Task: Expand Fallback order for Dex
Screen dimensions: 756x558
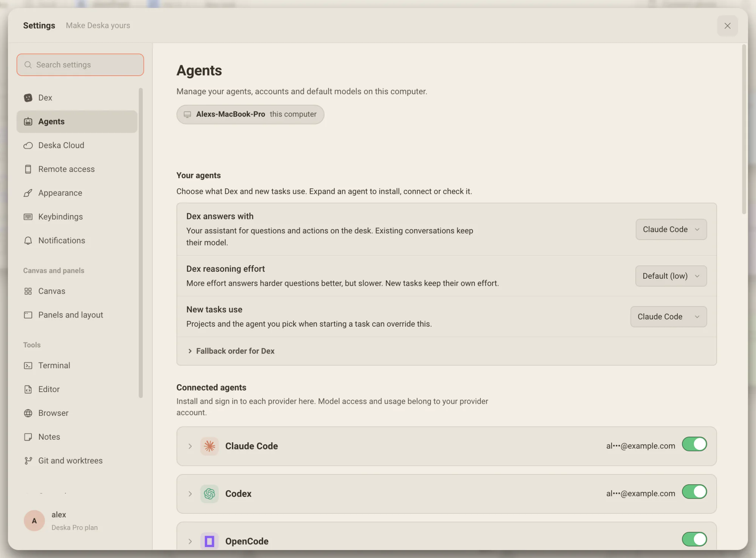Action: (x=231, y=351)
